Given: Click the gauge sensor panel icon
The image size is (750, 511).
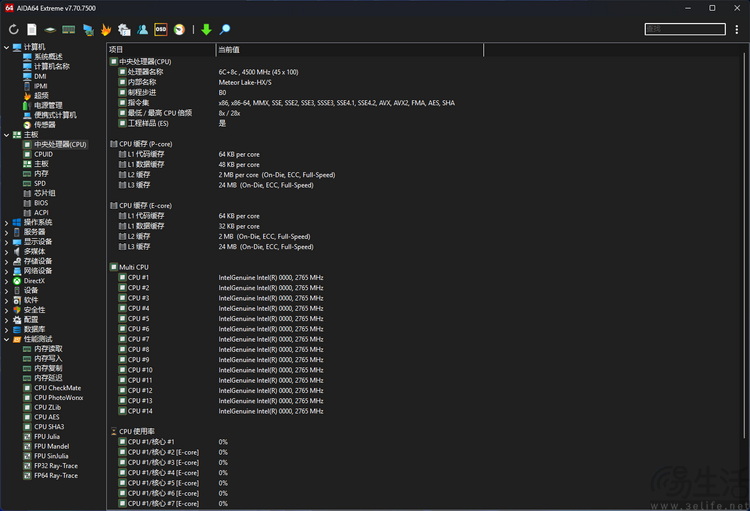Looking at the screenshot, I should tap(179, 30).
